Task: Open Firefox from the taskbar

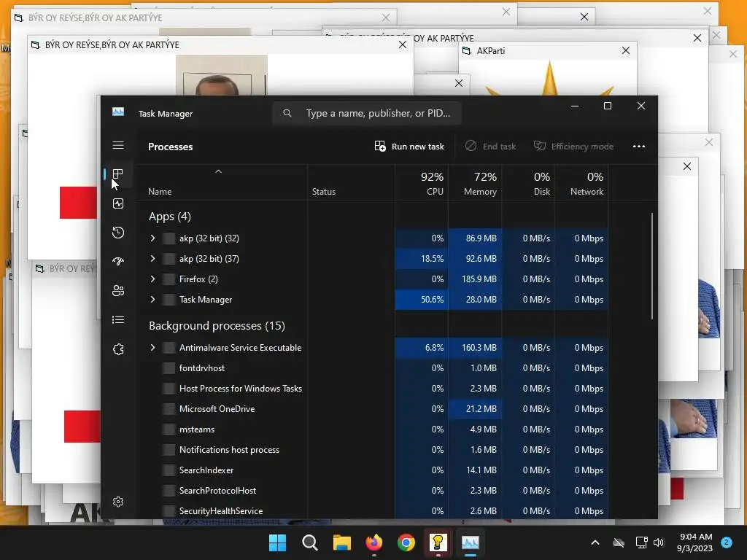Action: click(374, 542)
